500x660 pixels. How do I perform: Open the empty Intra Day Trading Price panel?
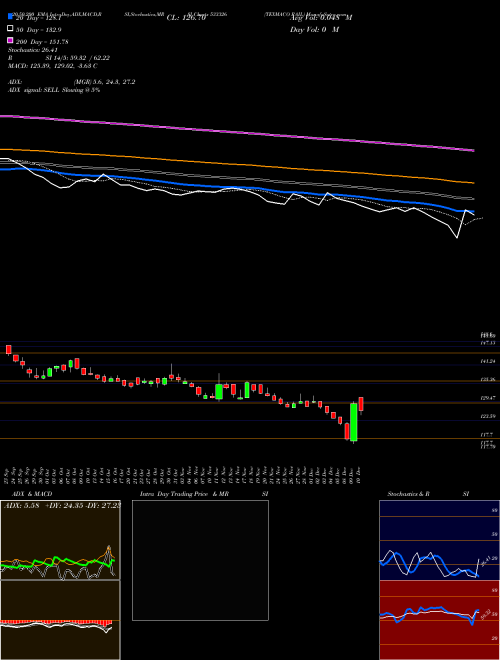tap(200, 560)
